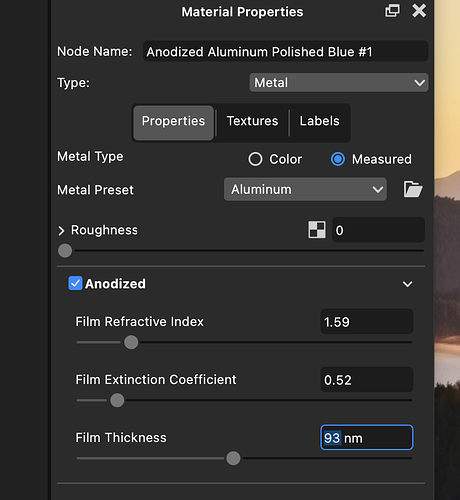This screenshot has width=460, height=500.
Task: Switch to the Labels tab
Action: click(319, 121)
